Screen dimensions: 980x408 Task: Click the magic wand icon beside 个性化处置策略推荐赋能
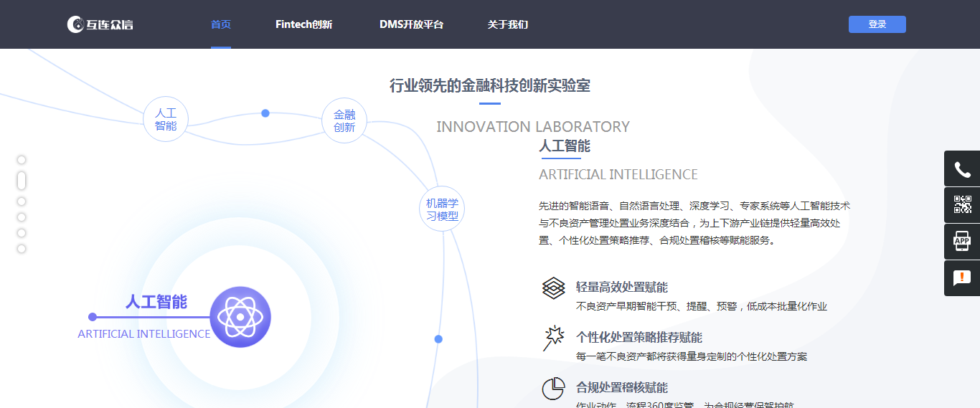(x=553, y=338)
